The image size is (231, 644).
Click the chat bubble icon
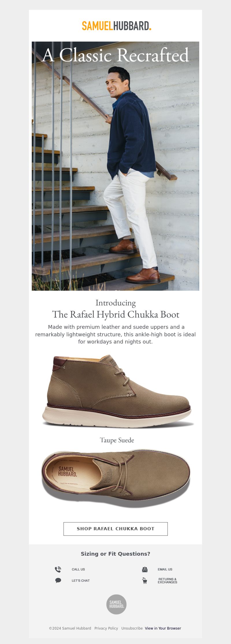pos(58,580)
